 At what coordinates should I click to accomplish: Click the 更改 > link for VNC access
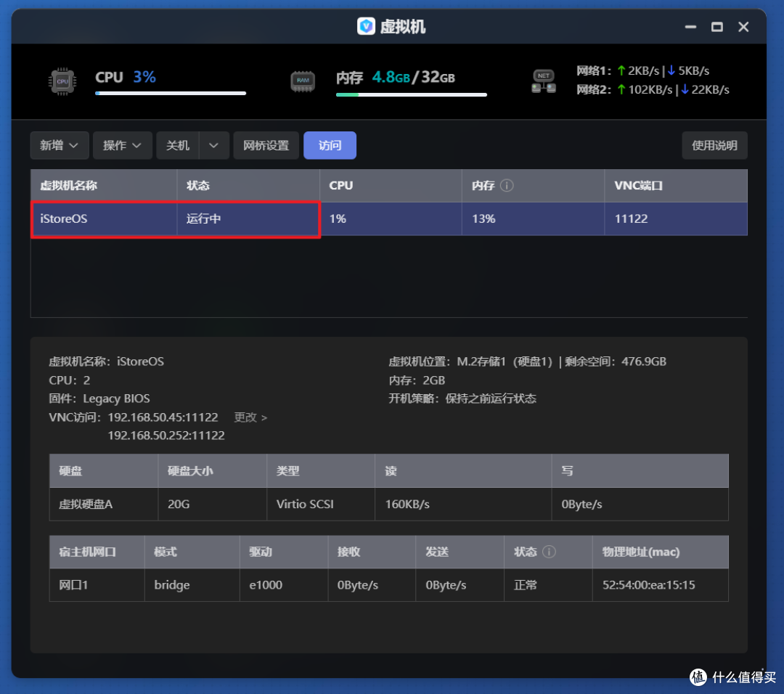point(250,417)
